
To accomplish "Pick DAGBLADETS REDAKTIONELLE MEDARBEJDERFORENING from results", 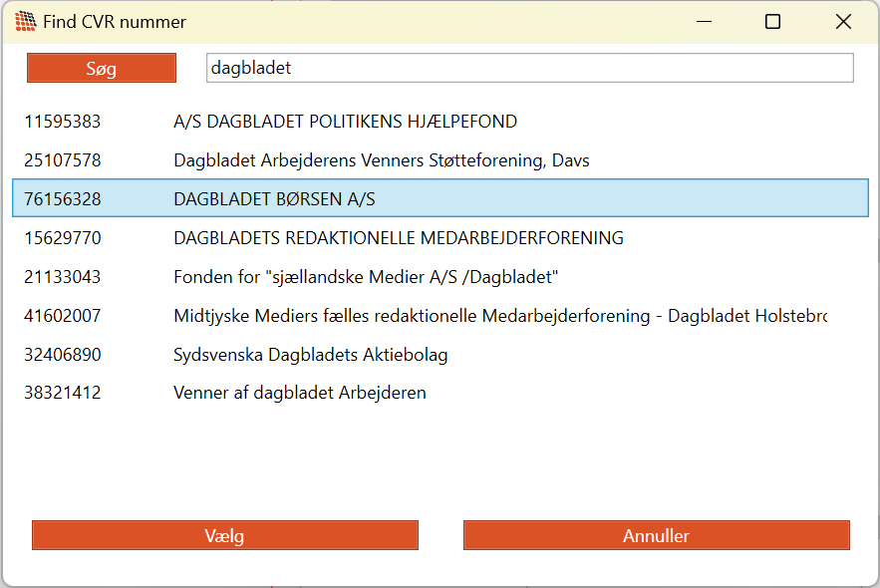I will [x=398, y=238].
